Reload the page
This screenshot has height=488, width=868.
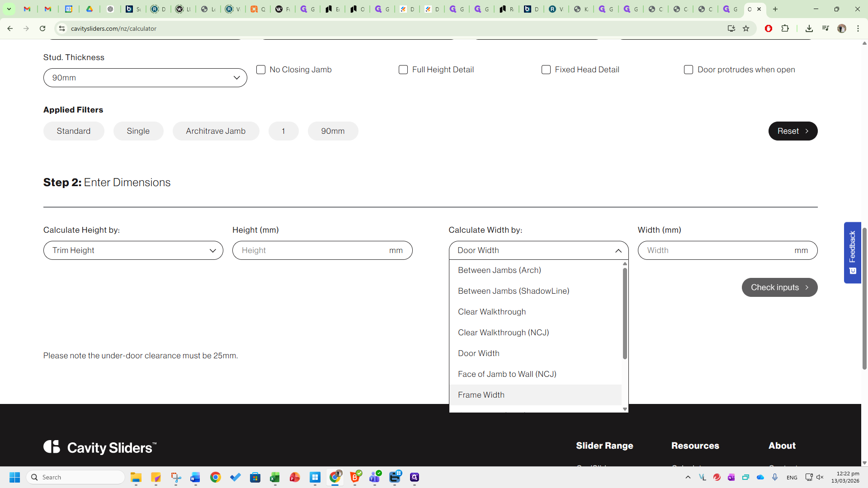[42, 28]
